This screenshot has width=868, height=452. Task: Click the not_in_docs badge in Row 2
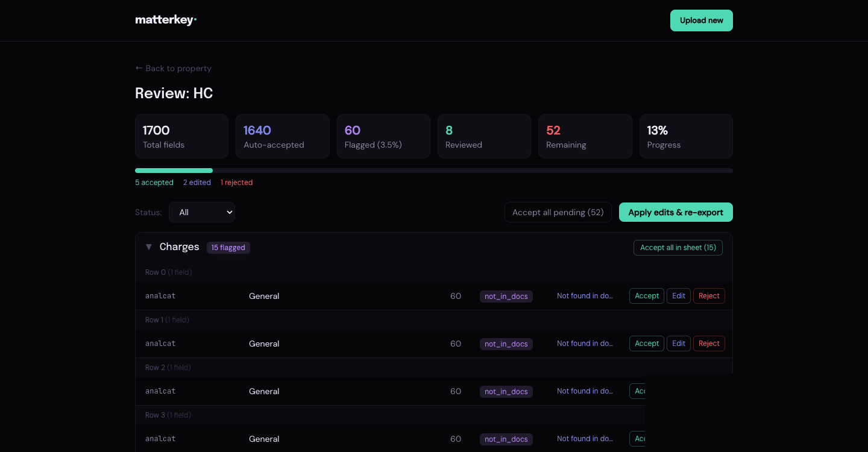tap(506, 391)
